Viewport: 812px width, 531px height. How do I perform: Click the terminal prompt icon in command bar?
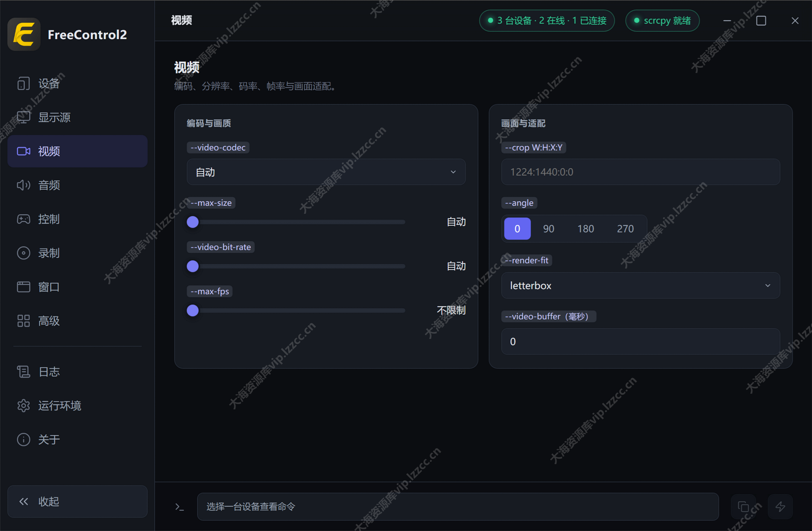point(179,507)
